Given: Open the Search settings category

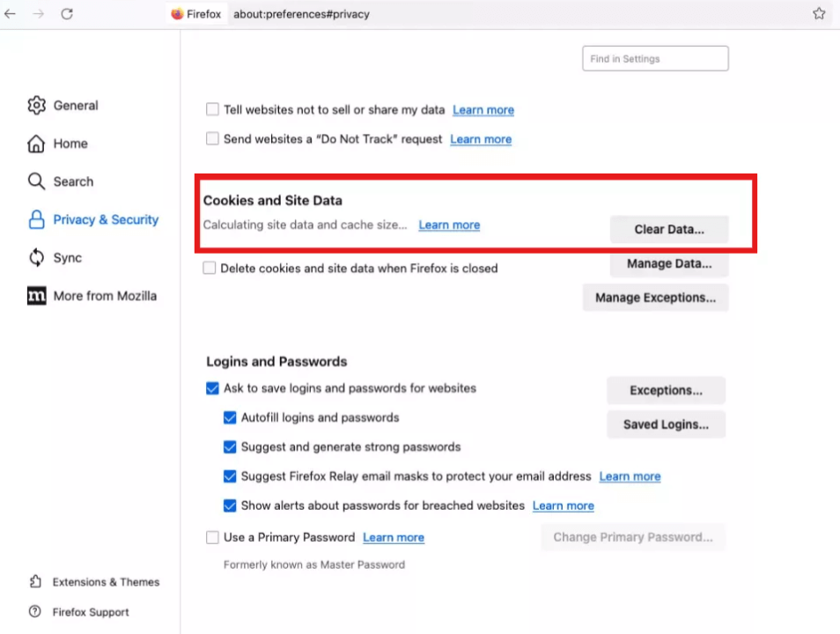Looking at the screenshot, I should coord(73,181).
